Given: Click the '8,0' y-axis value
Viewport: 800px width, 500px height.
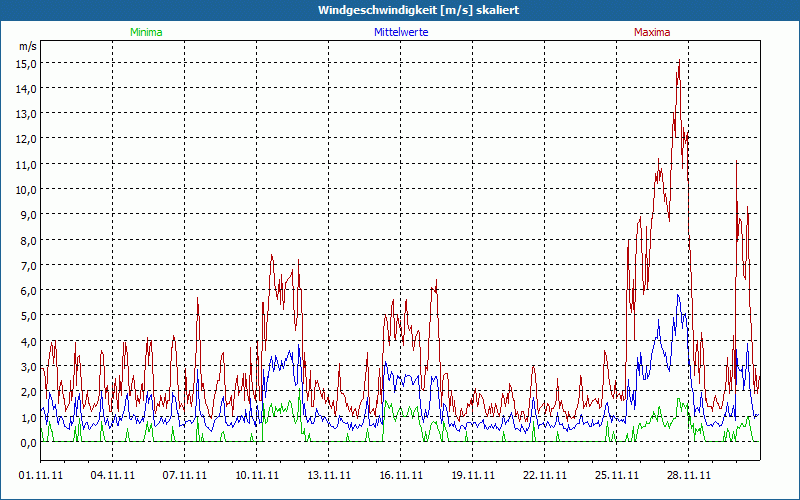Looking at the screenshot, I should pyautogui.click(x=28, y=240).
